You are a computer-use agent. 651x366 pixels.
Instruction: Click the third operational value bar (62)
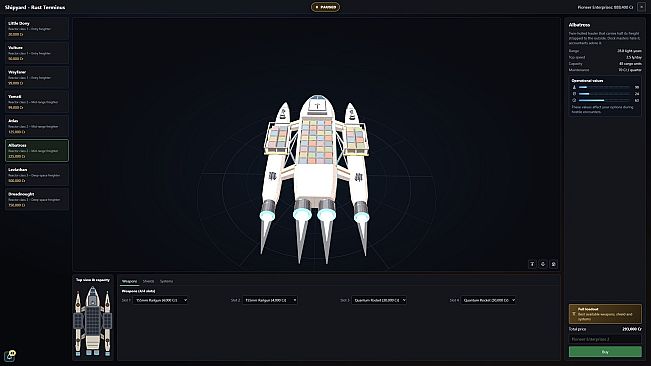click(604, 100)
